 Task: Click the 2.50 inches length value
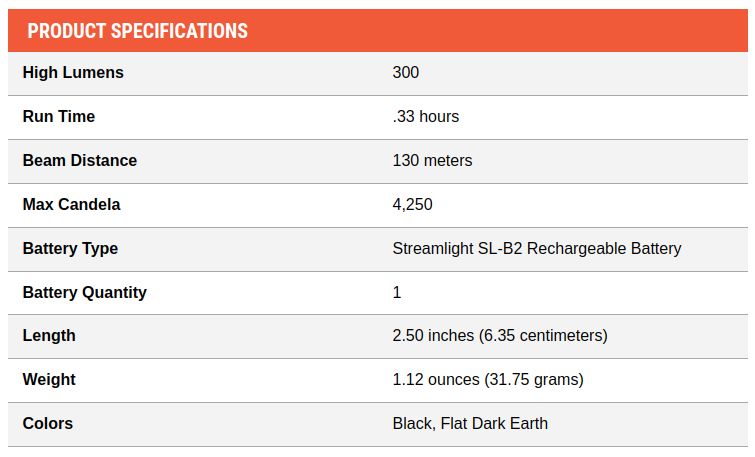pos(500,336)
